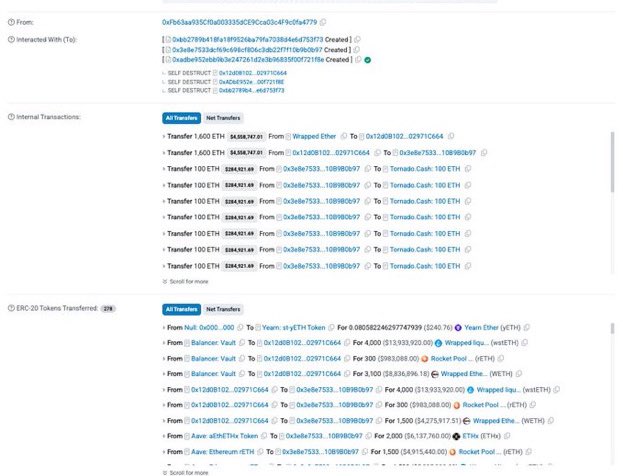Select All Transfers tab under ERC-20 Tokens
Image resolution: width=623 pixels, height=476 pixels.
tap(181, 309)
